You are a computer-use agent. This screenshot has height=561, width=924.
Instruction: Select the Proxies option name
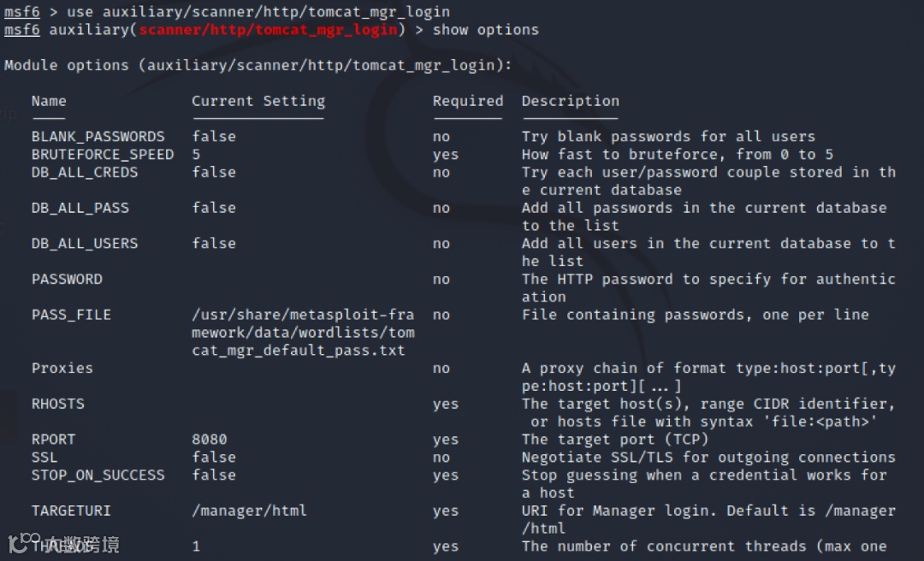(x=62, y=368)
